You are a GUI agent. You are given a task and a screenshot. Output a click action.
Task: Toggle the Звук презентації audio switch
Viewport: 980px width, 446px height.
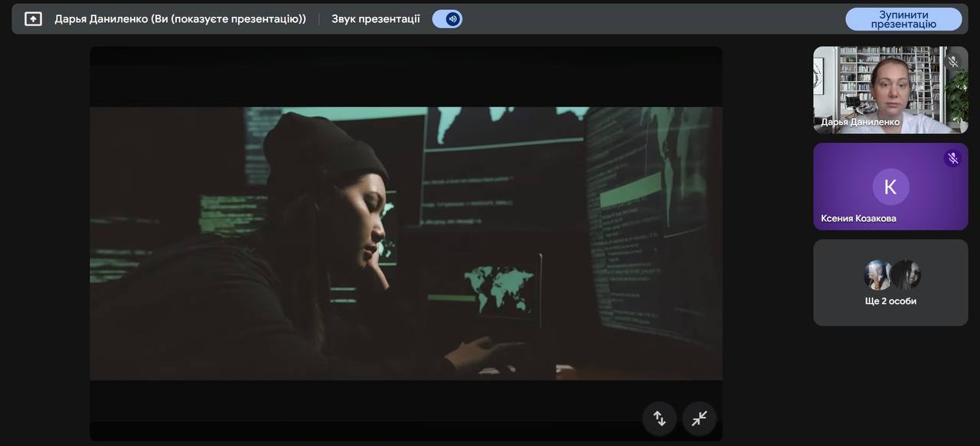pyautogui.click(x=447, y=19)
